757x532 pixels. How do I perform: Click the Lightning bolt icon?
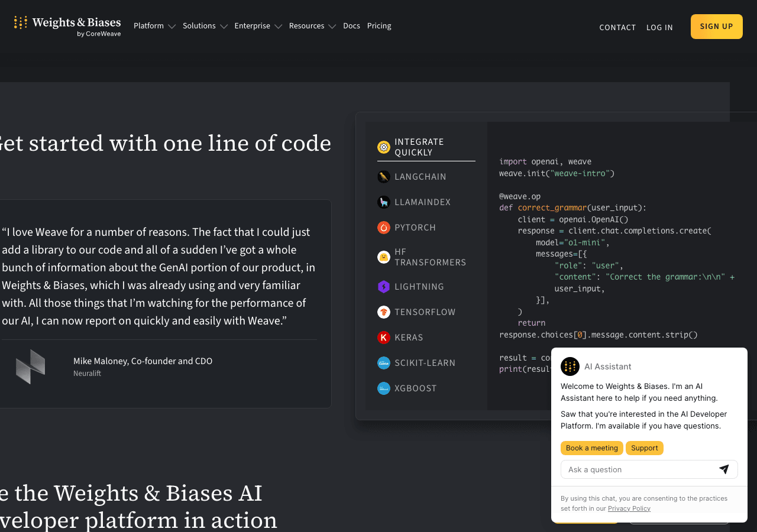384,287
